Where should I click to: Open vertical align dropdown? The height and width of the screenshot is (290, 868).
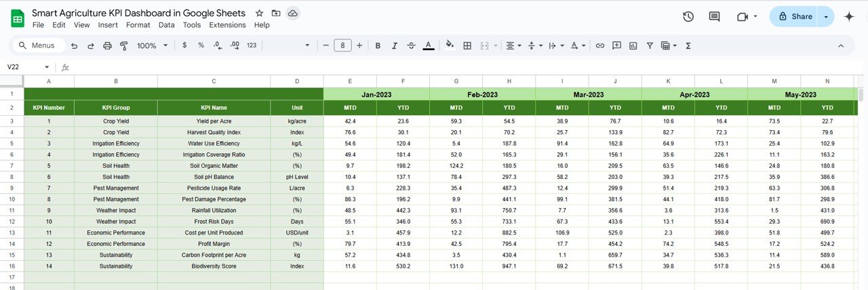pos(534,45)
